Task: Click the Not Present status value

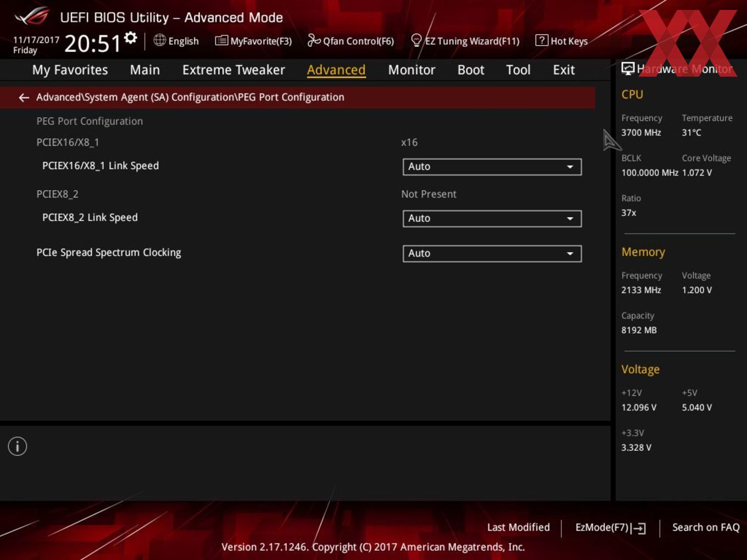Action: (x=428, y=194)
